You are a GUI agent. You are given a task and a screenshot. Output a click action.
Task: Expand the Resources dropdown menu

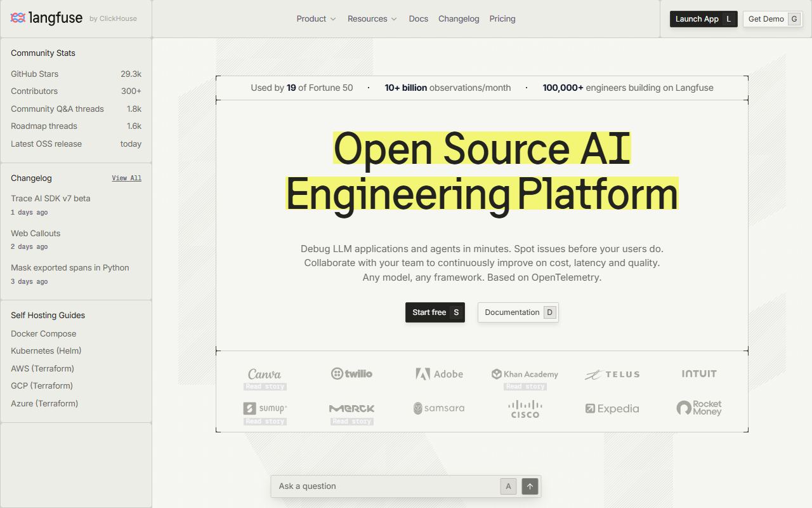click(x=372, y=19)
